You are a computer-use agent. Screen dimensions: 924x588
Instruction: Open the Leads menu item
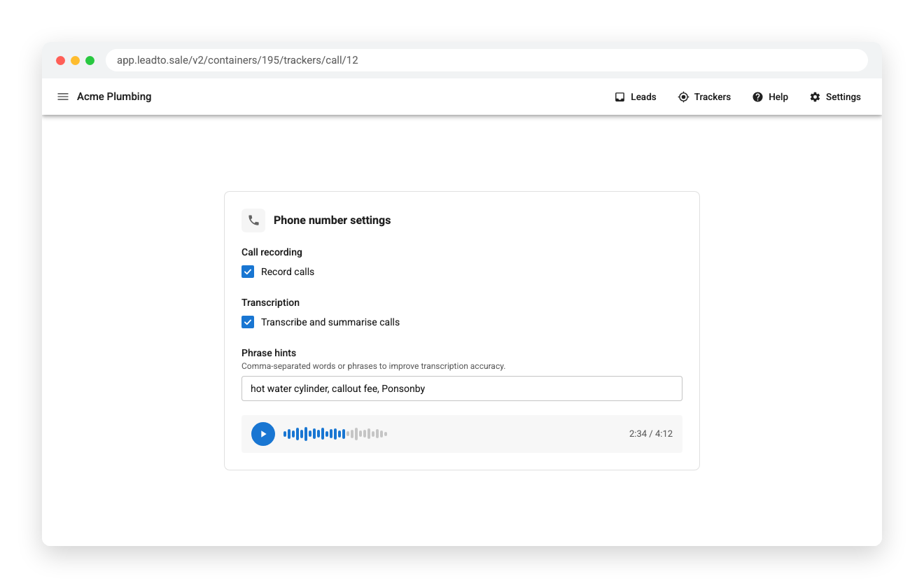[x=636, y=97]
